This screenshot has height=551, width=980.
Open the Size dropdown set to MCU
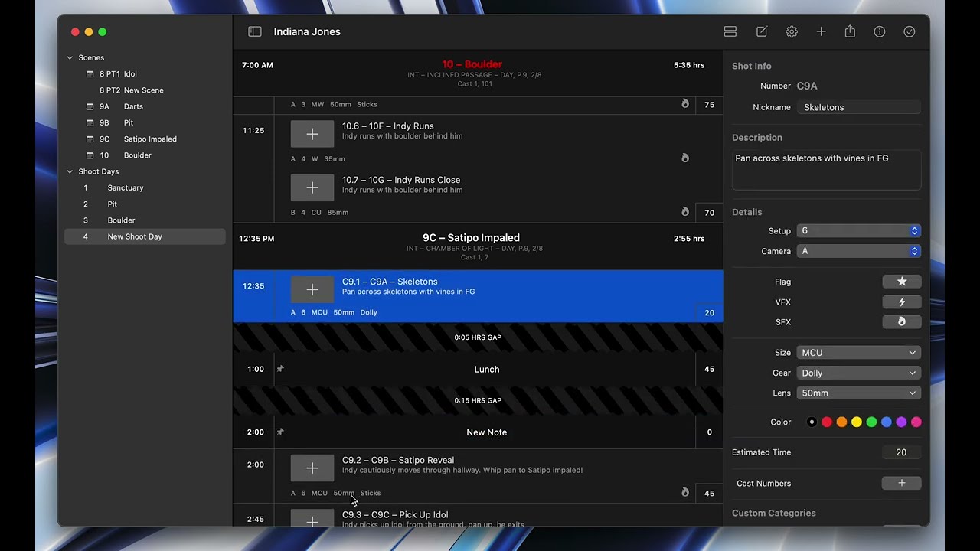coord(858,353)
